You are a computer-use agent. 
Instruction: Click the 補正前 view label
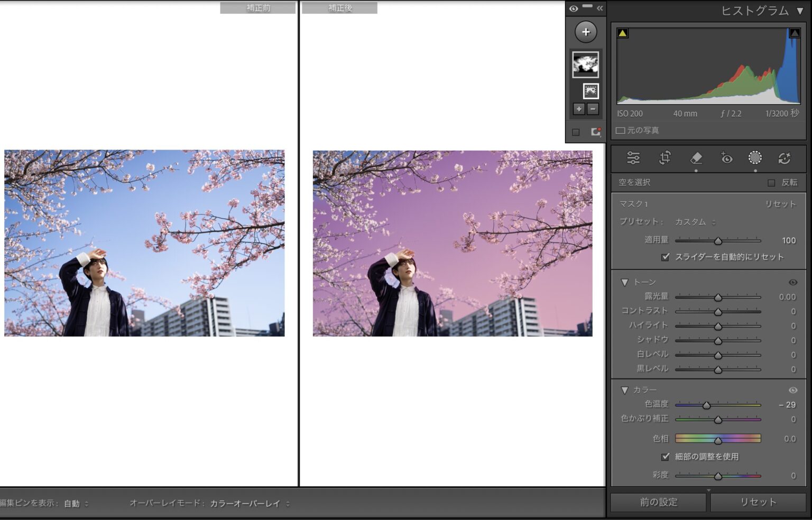[258, 8]
